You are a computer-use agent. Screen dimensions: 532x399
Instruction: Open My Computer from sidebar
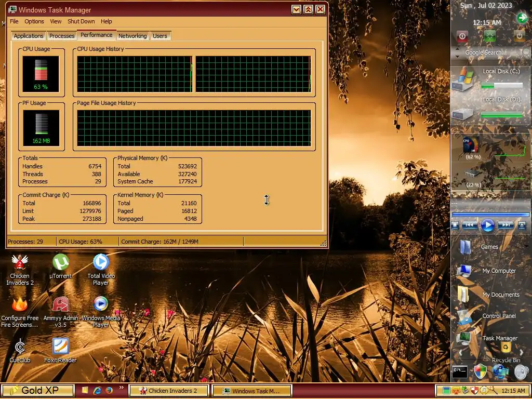tap(464, 271)
